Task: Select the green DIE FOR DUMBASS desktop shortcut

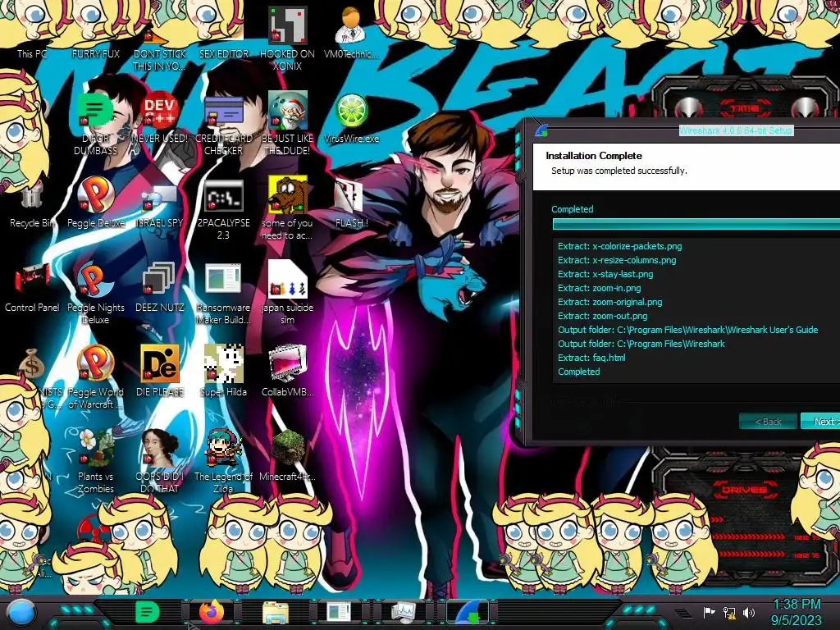Action: click(96, 109)
